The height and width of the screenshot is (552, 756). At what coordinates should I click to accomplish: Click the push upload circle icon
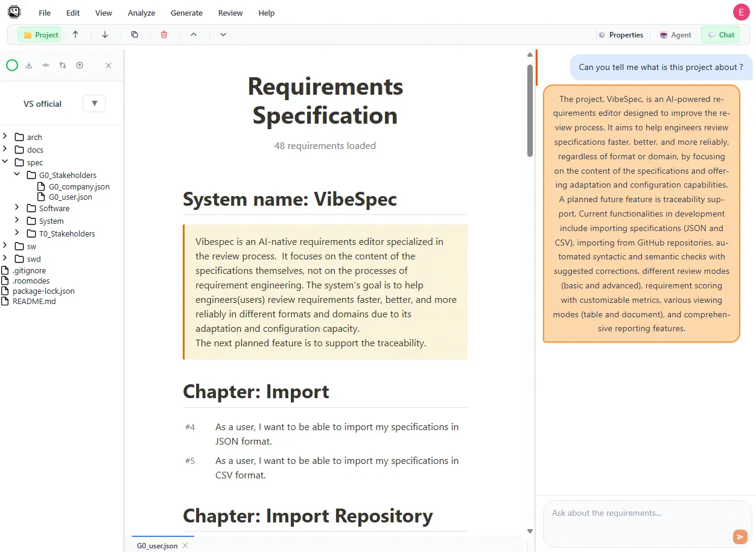[x=80, y=65]
